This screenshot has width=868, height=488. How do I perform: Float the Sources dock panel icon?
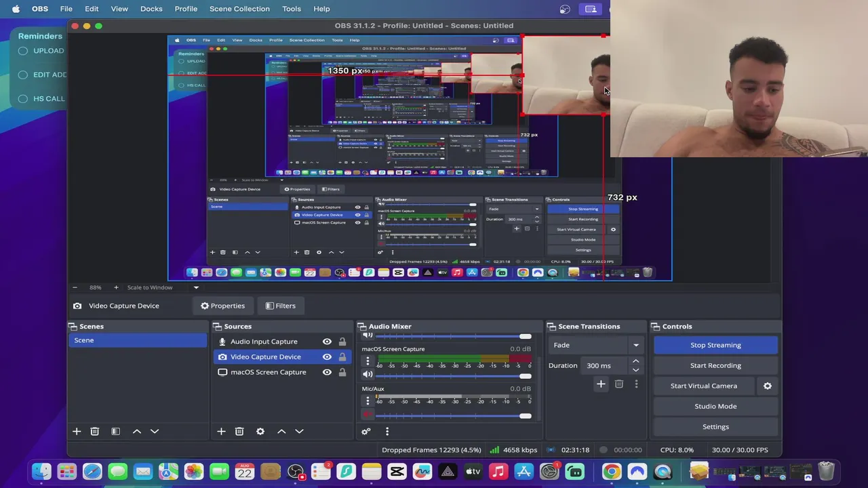(218, 326)
